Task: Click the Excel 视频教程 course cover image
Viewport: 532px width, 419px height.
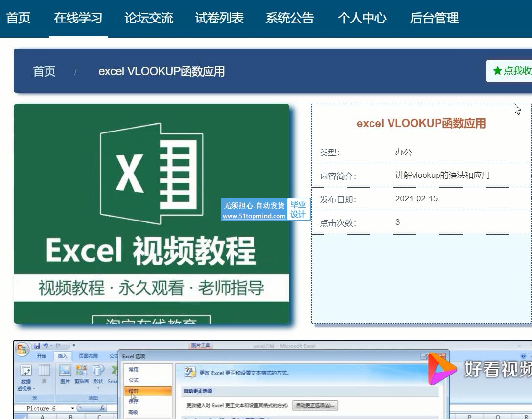Action: [151, 214]
